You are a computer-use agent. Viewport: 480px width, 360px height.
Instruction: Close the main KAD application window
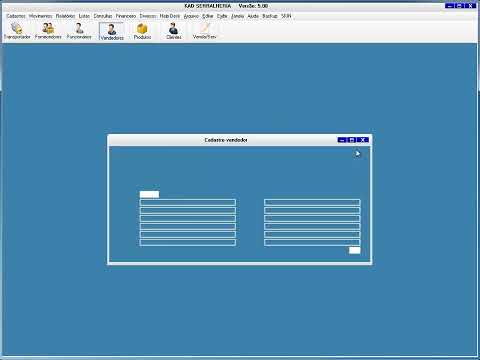(471, 6)
